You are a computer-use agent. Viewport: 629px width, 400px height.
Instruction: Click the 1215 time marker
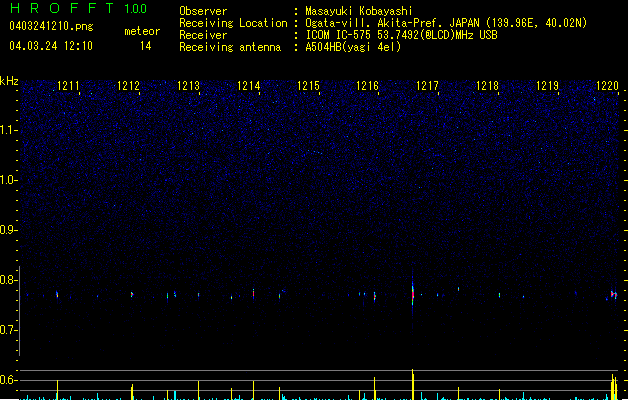pyautogui.click(x=308, y=86)
